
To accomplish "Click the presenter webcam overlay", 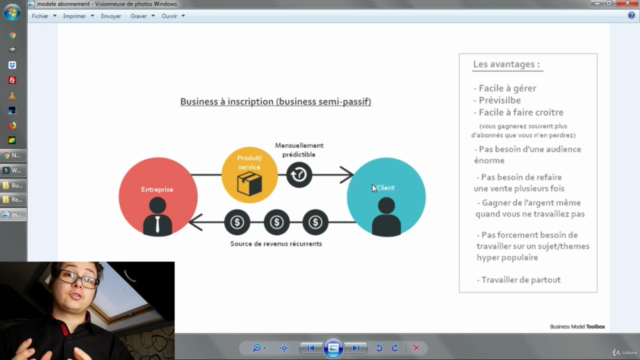I will 87,311.
